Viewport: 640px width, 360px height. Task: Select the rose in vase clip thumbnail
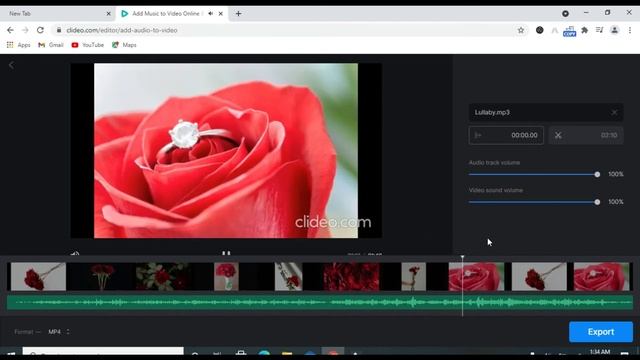pos(226,277)
